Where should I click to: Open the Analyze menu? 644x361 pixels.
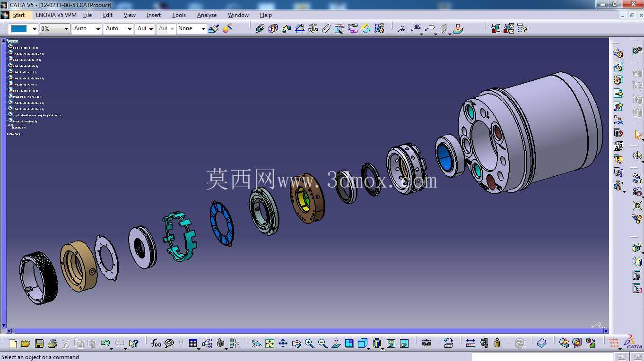point(207,15)
